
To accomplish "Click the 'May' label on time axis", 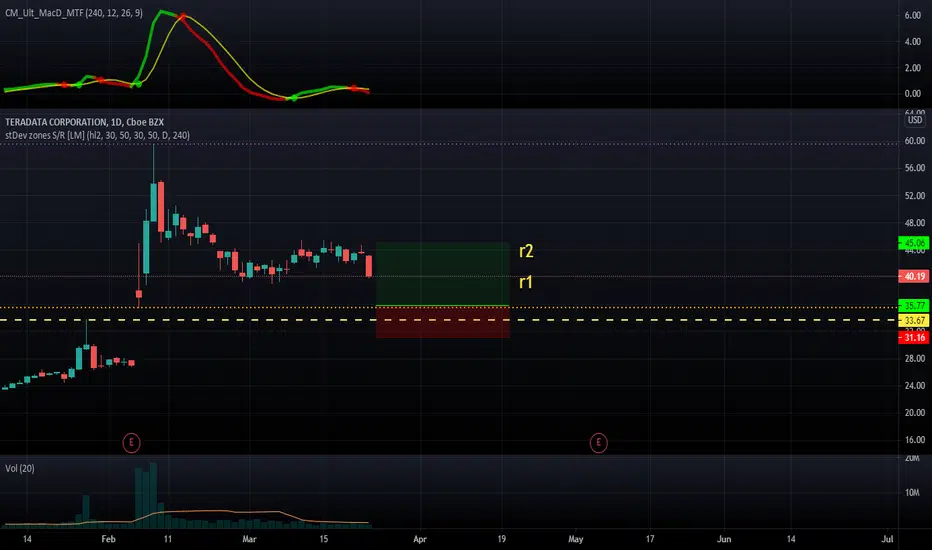I will pyautogui.click(x=575, y=539).
